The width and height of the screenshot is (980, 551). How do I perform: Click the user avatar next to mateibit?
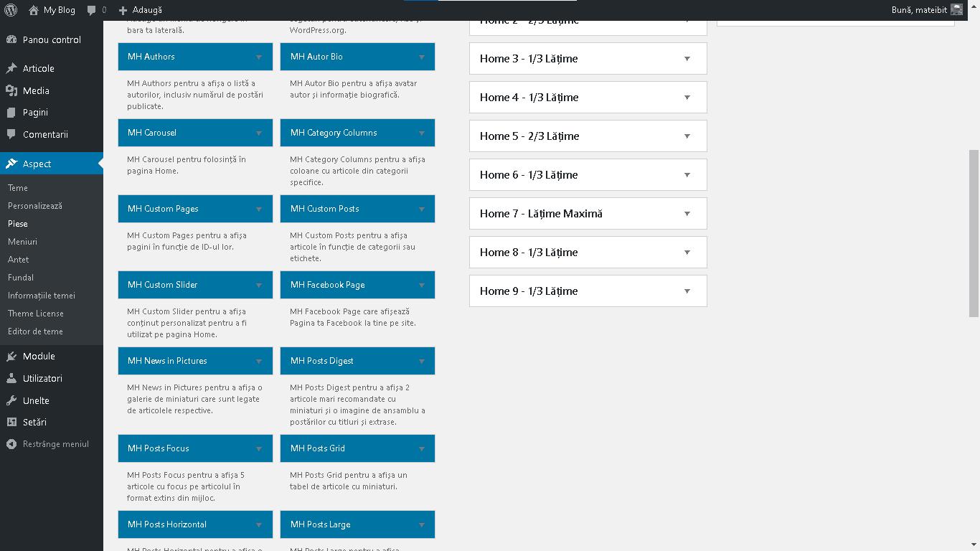956,10
